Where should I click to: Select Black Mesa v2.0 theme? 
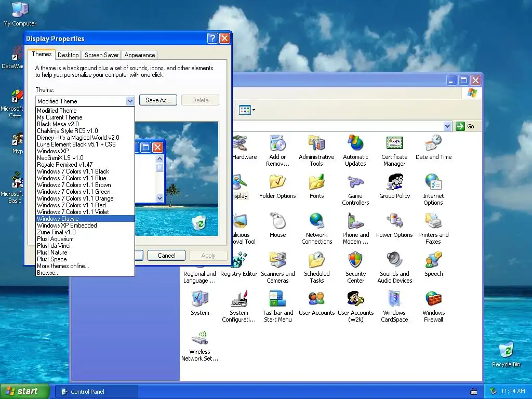click(85, 124)
